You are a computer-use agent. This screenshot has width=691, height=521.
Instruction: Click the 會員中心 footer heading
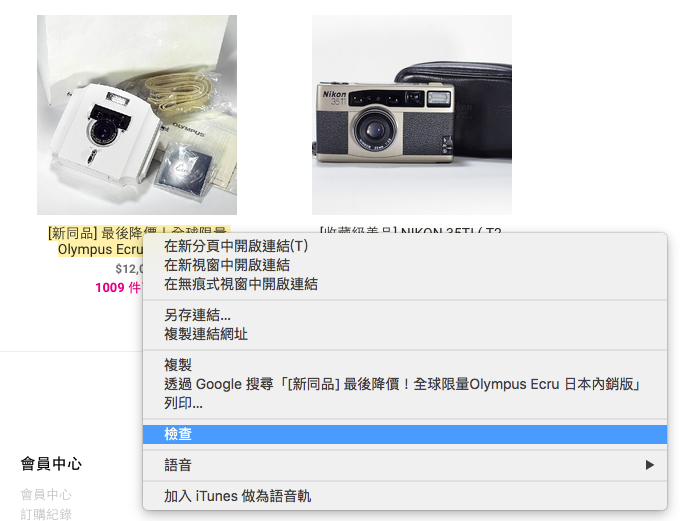(51, 464)
